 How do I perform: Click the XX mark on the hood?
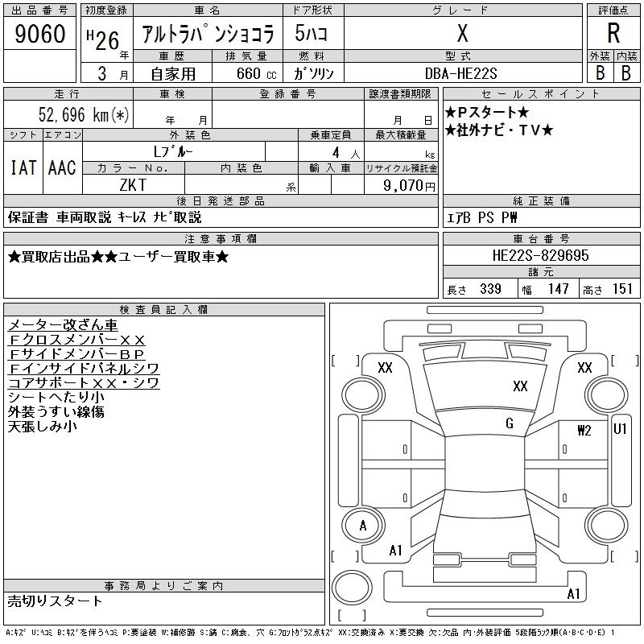coord(520,386)
